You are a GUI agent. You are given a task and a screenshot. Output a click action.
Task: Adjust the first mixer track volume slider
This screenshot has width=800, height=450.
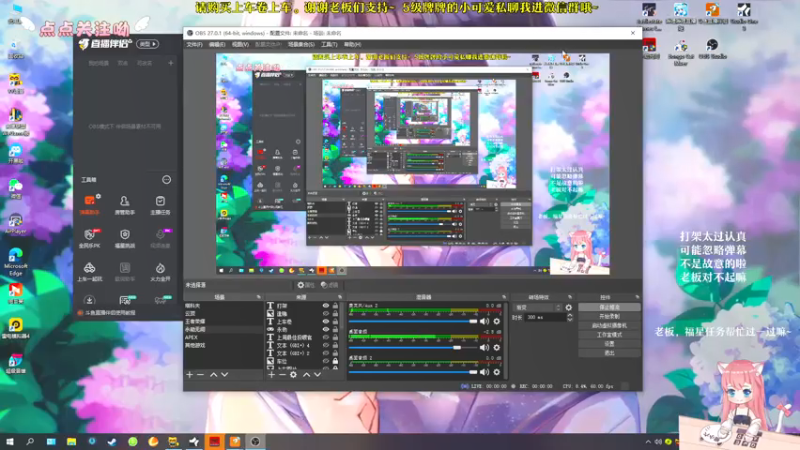click(413, 321)
